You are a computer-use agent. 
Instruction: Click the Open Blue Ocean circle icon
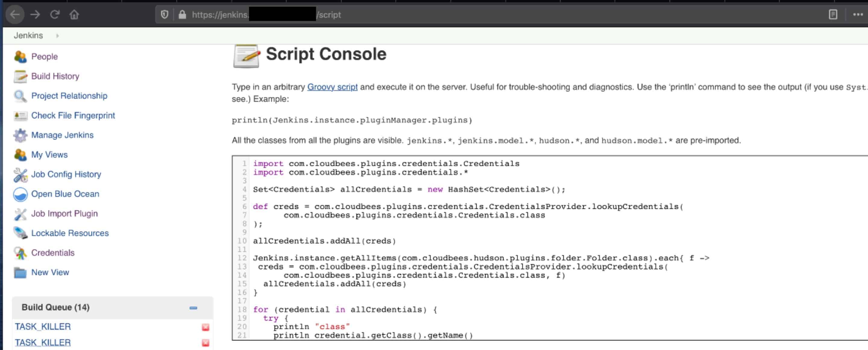click(x=20, y=194)
